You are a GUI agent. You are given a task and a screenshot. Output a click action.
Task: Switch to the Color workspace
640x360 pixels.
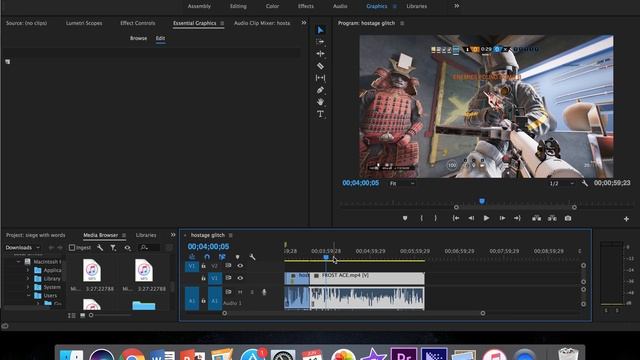[x=272, y=6]
